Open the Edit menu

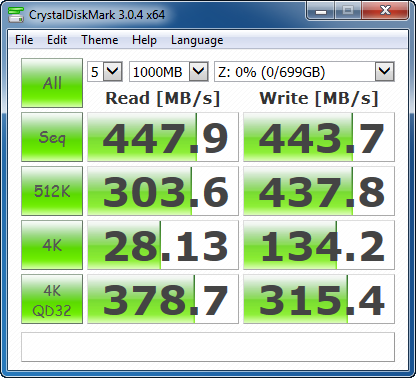(x=57, y=40)
